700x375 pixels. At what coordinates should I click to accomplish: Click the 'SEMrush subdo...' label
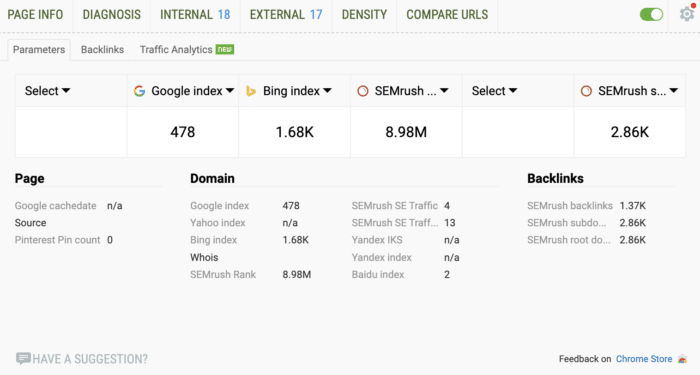click(x=567, y=223)
